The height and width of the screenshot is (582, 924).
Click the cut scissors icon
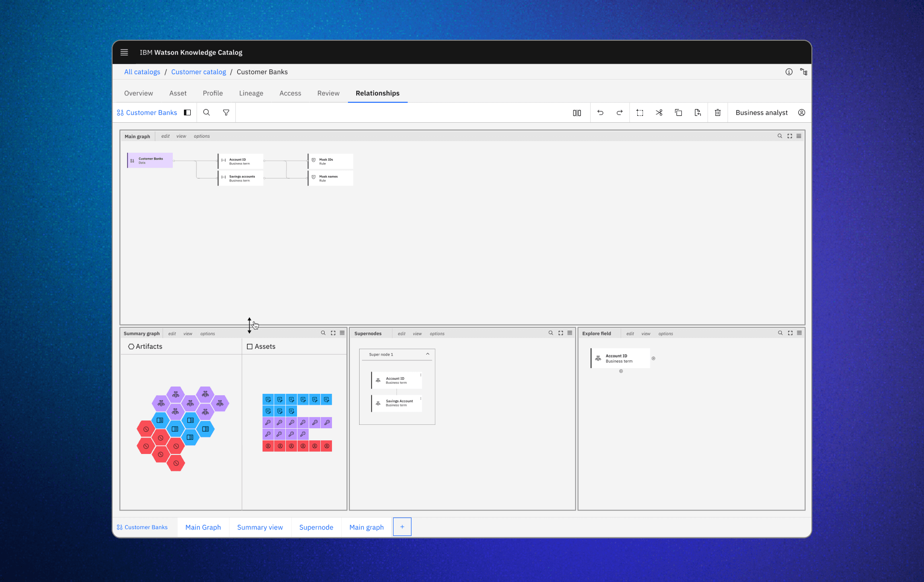659,113
